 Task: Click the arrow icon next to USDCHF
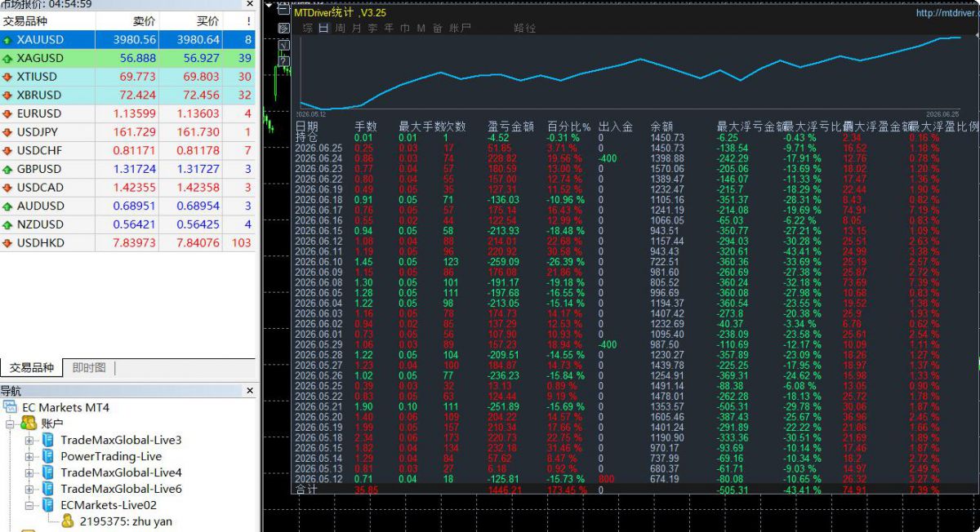tap(7, 151)
